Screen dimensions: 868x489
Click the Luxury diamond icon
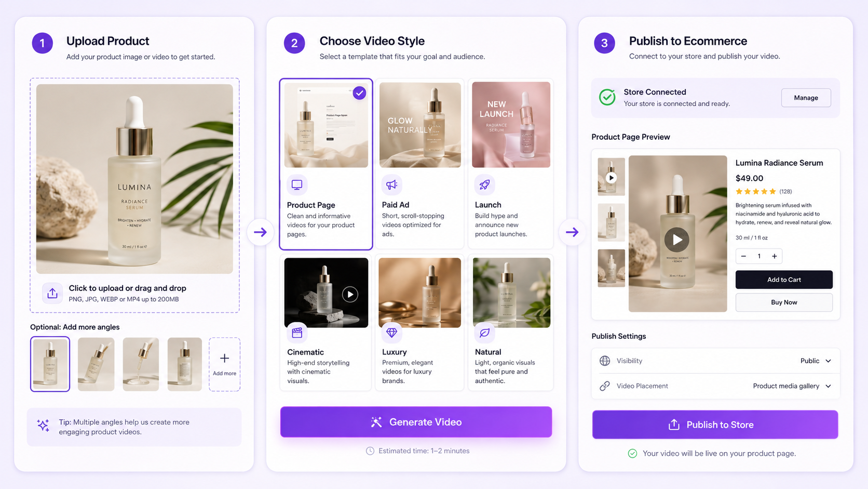coord(391,333)
